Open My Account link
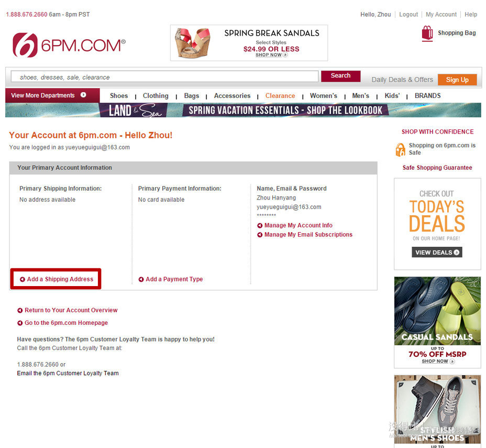Image resolution: width=486 pixels, height=448 pixels. [x=441, y=15]
